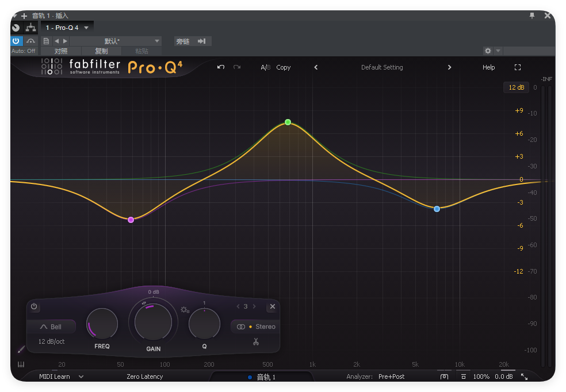Click the Q knob

click(x=204, y=324)
